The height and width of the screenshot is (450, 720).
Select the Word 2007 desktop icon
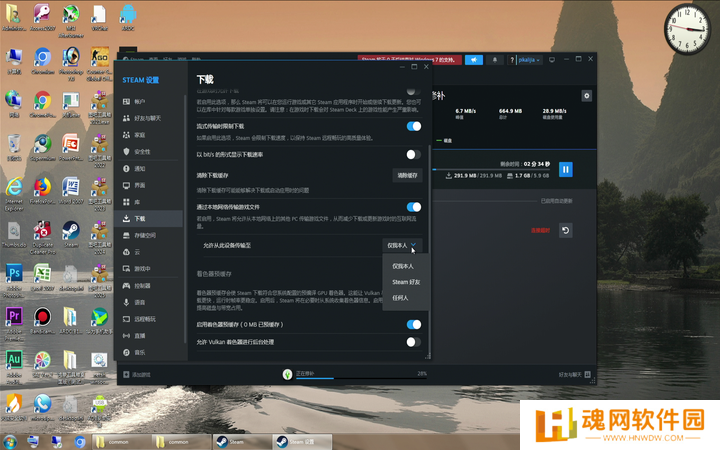[71, 191]
